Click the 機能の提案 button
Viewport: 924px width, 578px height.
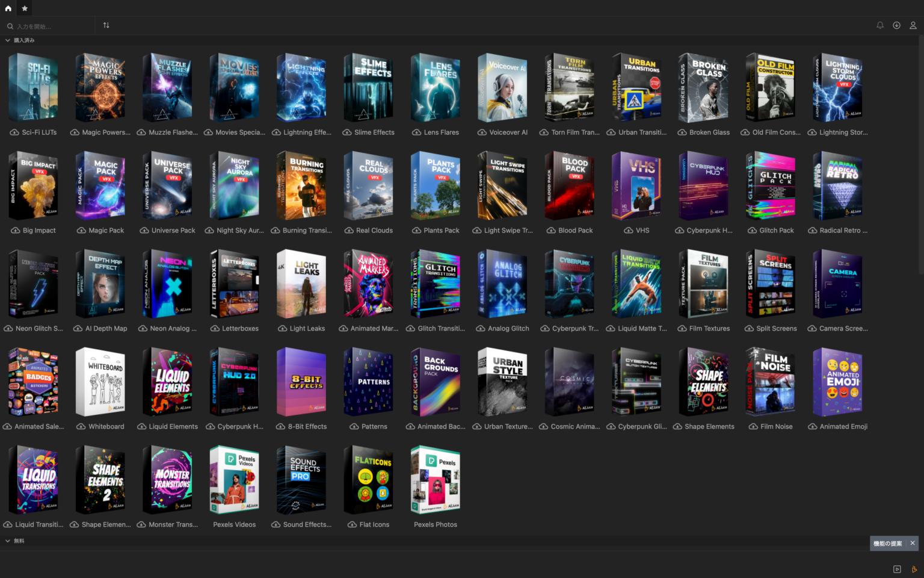887,543
